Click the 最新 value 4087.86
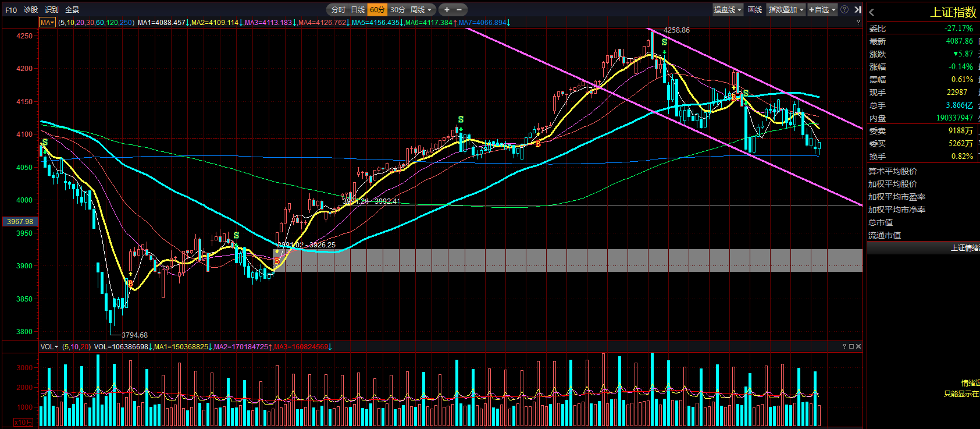 click(960, 41)
